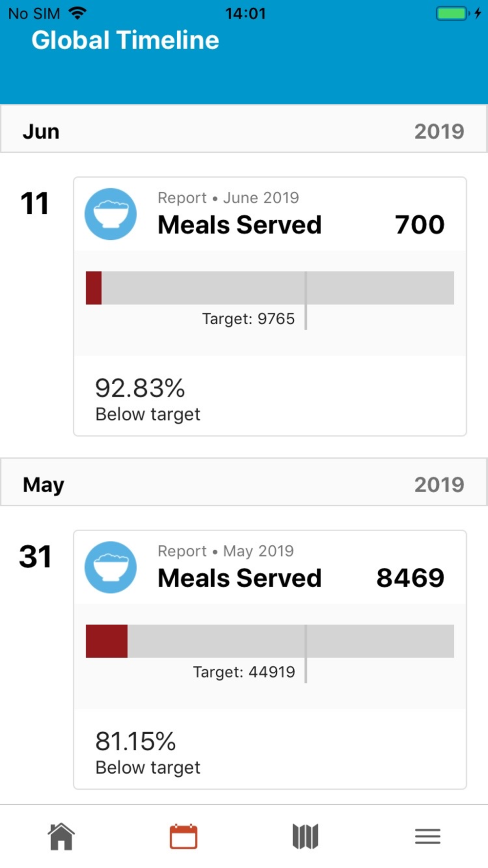
Task: Select the May 2019 section header
Action: point(244,483)
